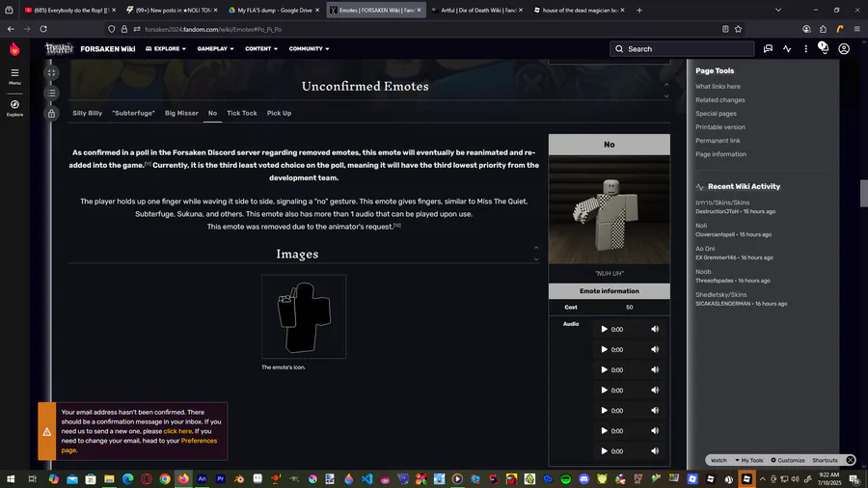This screenshot has width=868, height=488.
Task: Open the What links here link
Action: tap(718, 86)
